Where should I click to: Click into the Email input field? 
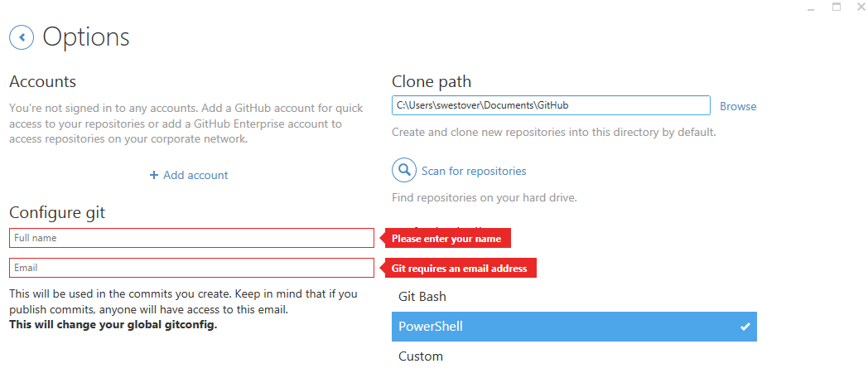(x=191, y=268)
